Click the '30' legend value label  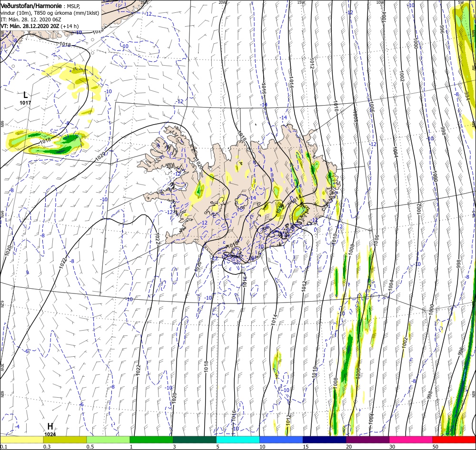[392, 446]
